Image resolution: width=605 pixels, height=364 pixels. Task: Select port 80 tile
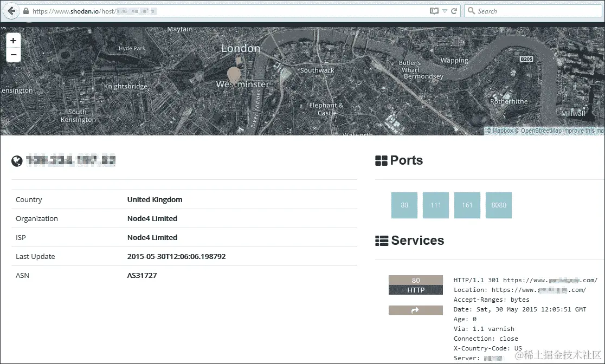pyautogui.click(x=404, y=205)
